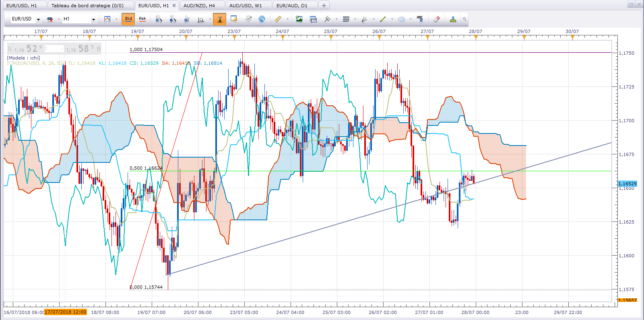Expand the ruler tool dropdown arrow
Screen dimensions: 644x320
(287, 19)
